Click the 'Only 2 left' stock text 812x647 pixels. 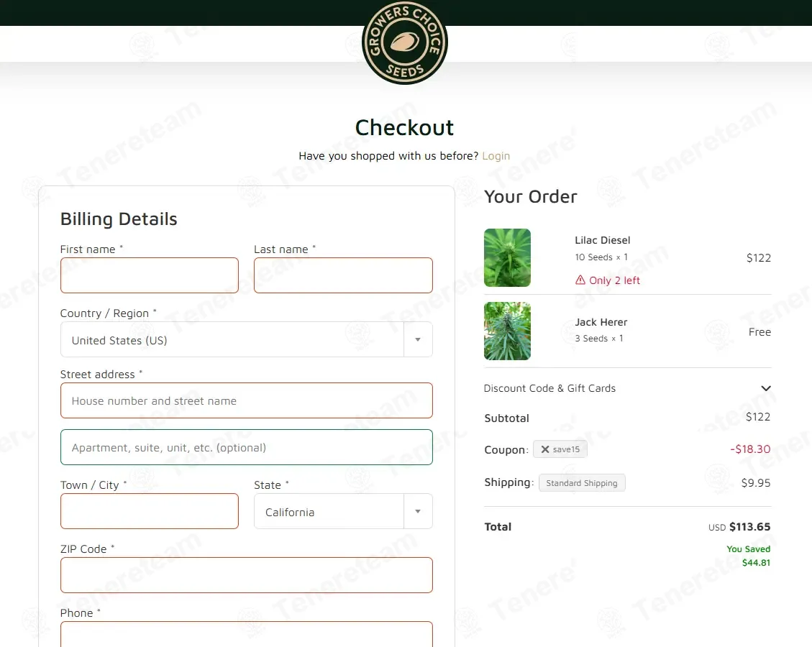(x=614, y=280)
